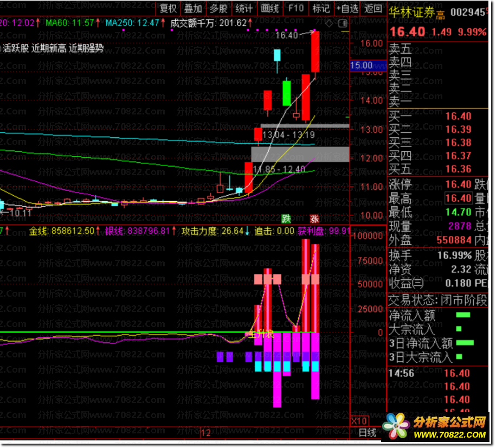Activate the 画线 drawing tool
This screenshot has width=496, height=448.
point(270,9)
